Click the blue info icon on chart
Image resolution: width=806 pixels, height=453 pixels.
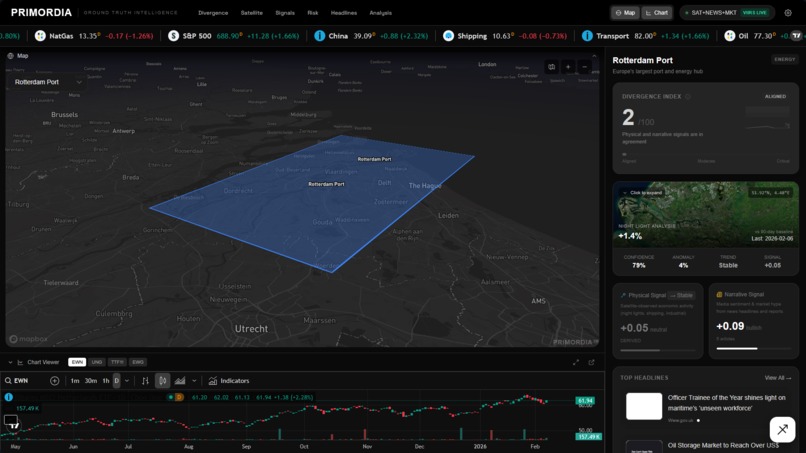(9, 397)
